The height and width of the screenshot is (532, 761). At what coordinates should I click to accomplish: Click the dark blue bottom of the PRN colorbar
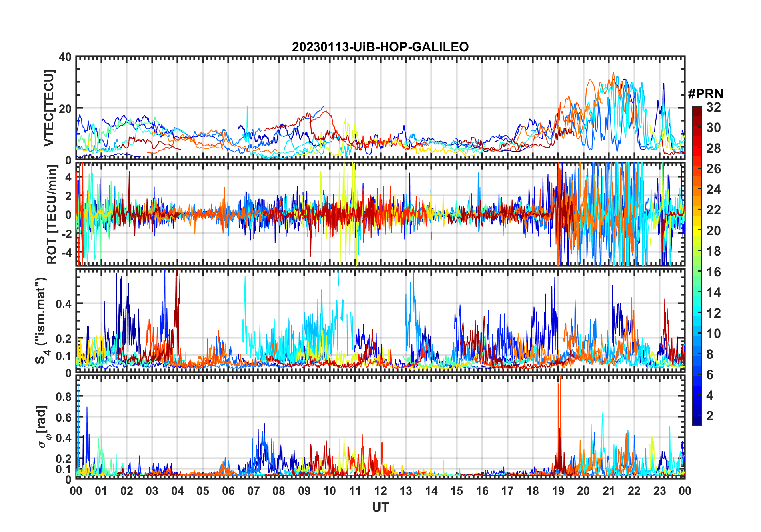tap(697, 420)
